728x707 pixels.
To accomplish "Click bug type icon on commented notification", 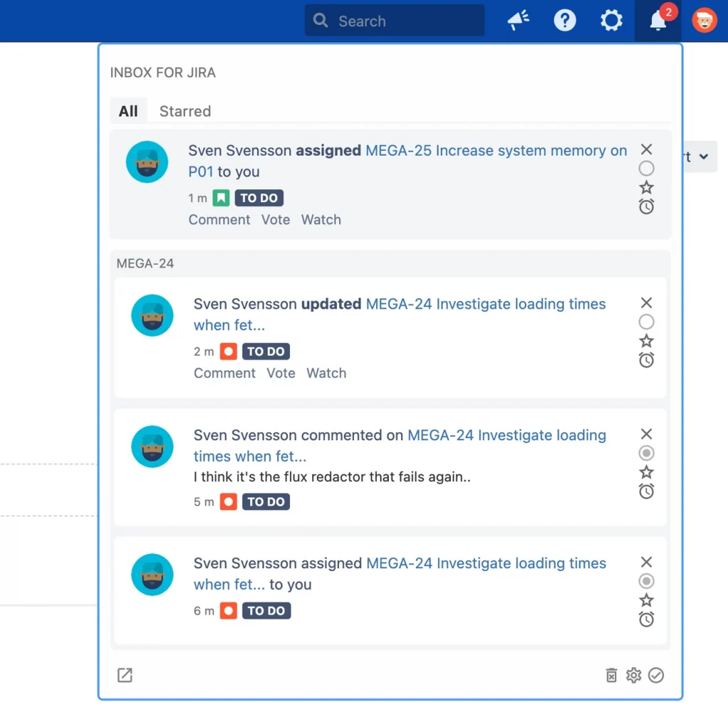I will [228, 501].
